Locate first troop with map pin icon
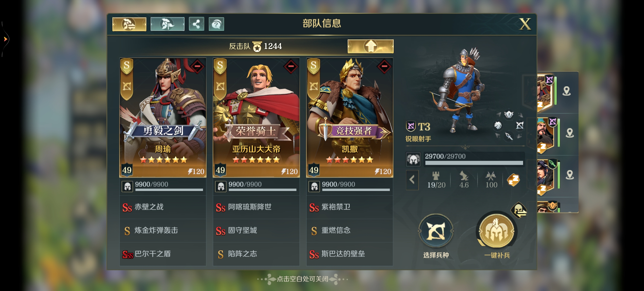The image size is (644, 291). (566, 91)
